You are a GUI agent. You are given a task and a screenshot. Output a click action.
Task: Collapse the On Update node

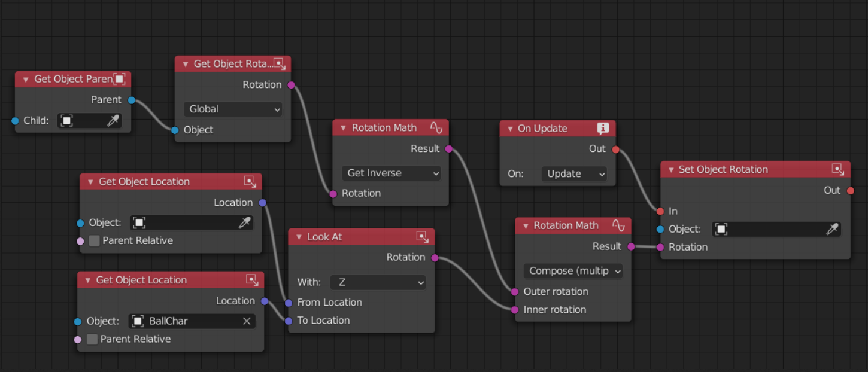click(509, 128)
